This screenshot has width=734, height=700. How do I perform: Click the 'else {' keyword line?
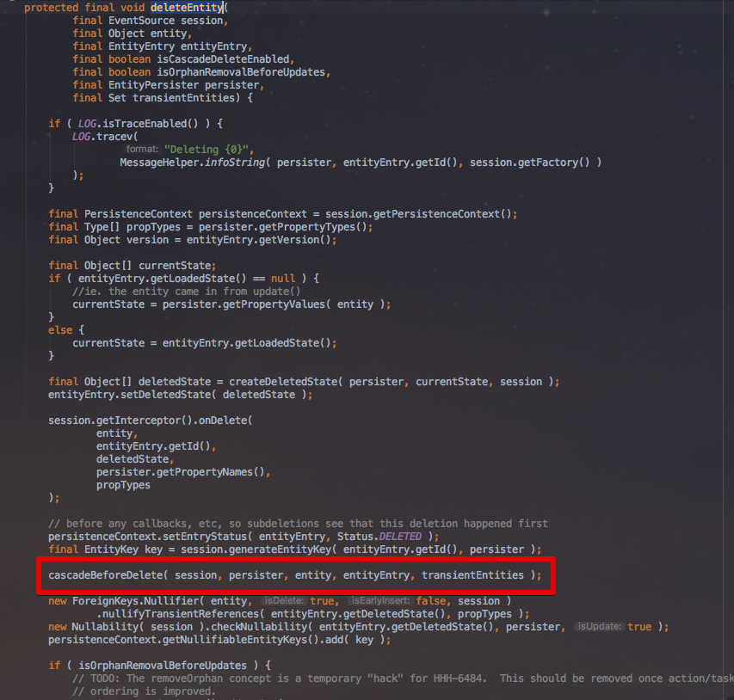tap(66, 330)
